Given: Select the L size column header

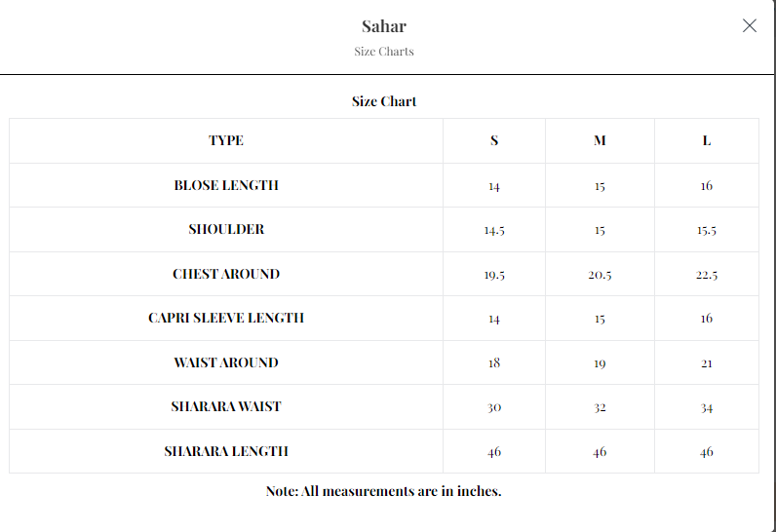Looking at the screenshot, I should coord(707,140).
